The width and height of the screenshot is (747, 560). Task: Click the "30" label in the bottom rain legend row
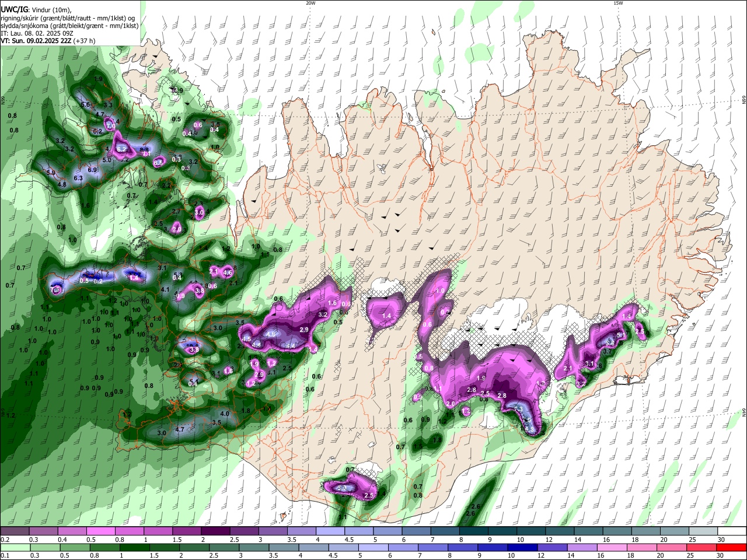coord(719,555)
